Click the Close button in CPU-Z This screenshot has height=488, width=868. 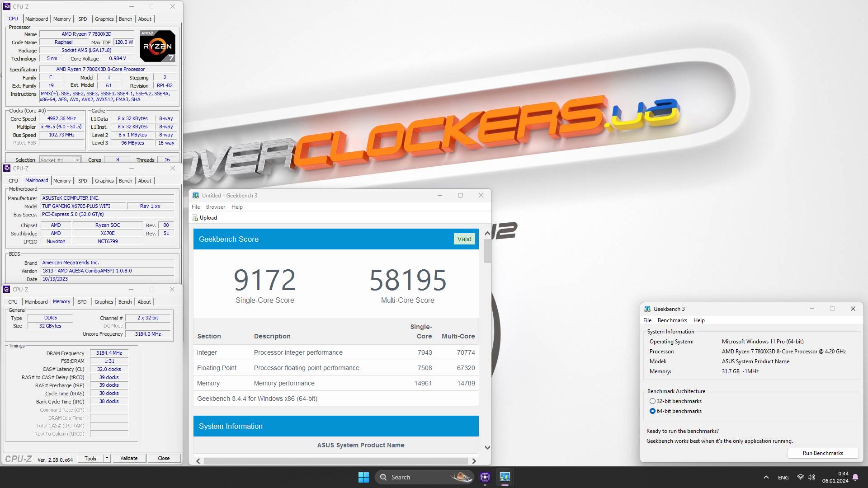coord(164,458)
